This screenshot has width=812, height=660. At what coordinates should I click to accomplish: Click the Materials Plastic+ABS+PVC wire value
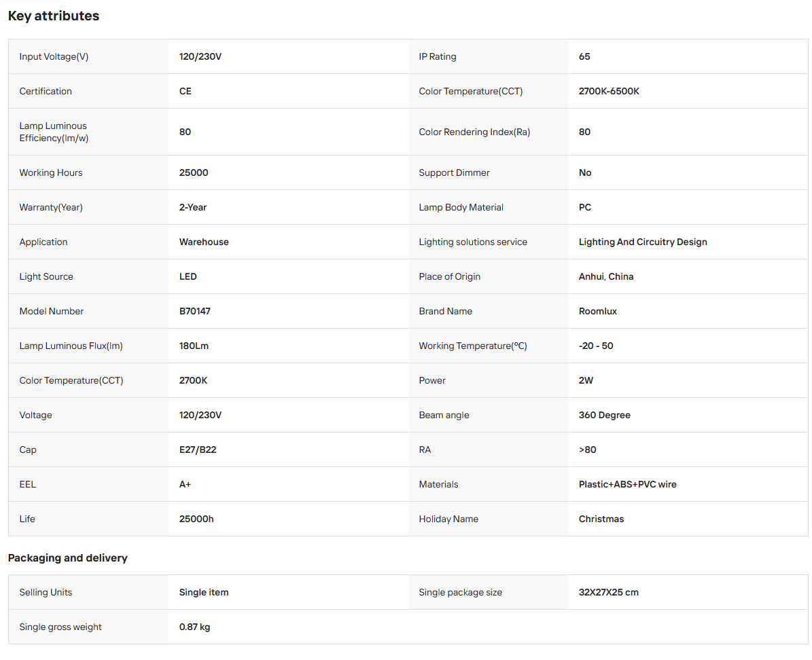627,485
